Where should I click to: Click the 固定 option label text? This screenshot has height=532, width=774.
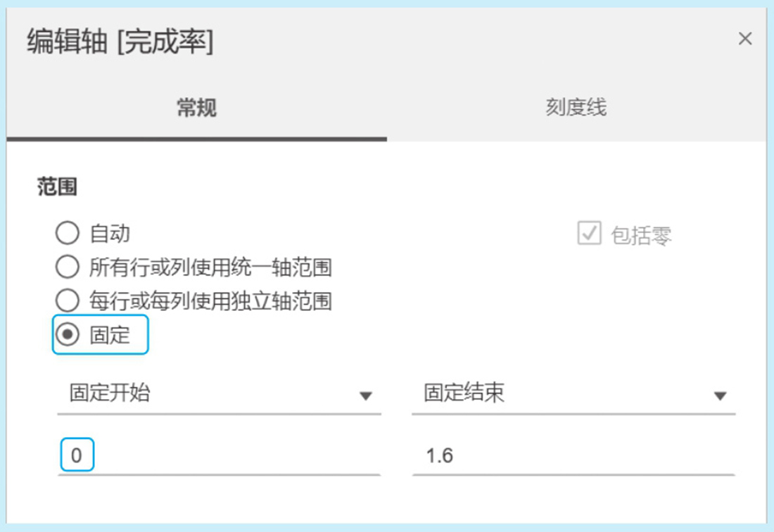(x=110, y=335)
